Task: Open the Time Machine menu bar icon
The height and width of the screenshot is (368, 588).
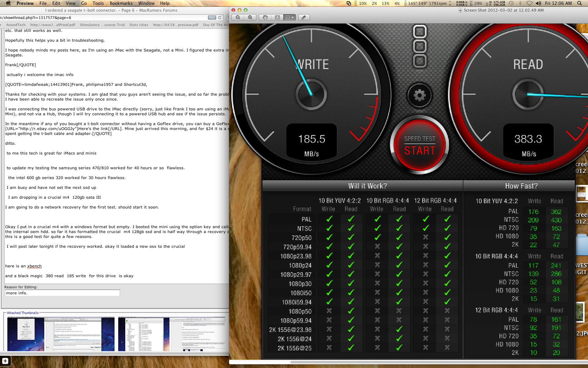Action: [511, 3]
